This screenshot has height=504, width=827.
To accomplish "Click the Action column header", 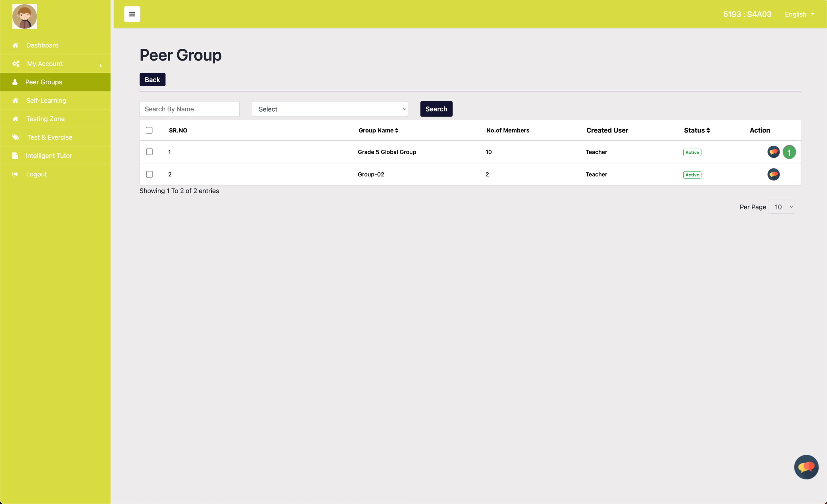I will click(760, 131).
